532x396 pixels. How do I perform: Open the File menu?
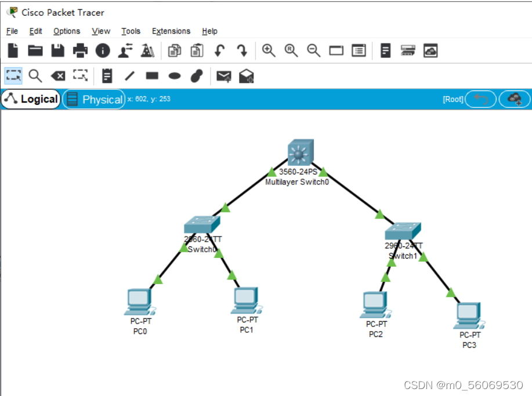pyautogui.click(x=12, y=31)
